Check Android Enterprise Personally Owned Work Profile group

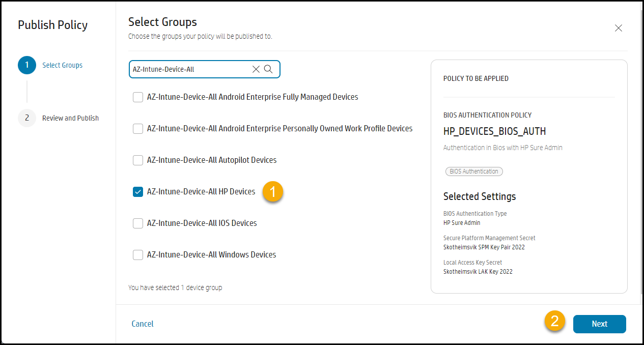tap(138, 129)
